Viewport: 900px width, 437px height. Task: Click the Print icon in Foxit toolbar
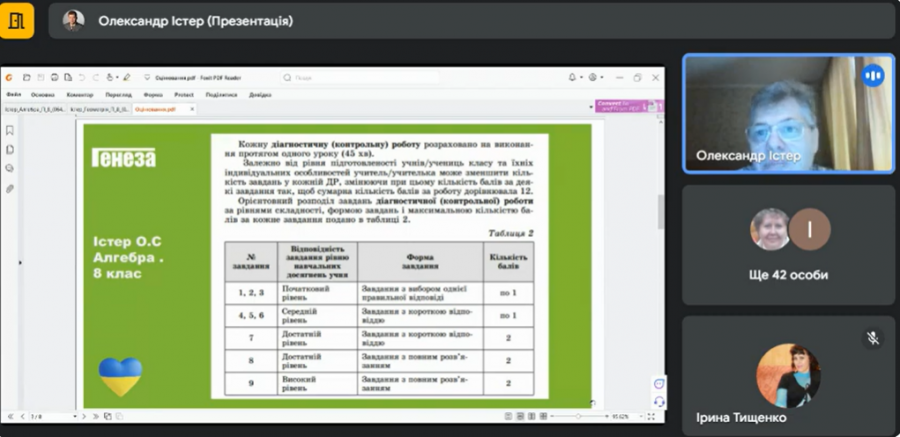coord(55,78)
